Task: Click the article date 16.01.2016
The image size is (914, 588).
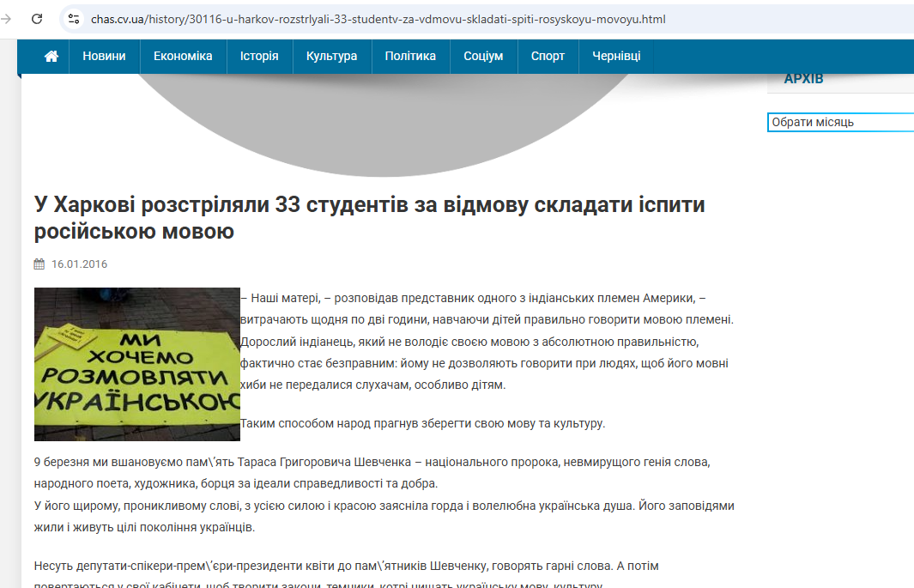Action: 79,264
